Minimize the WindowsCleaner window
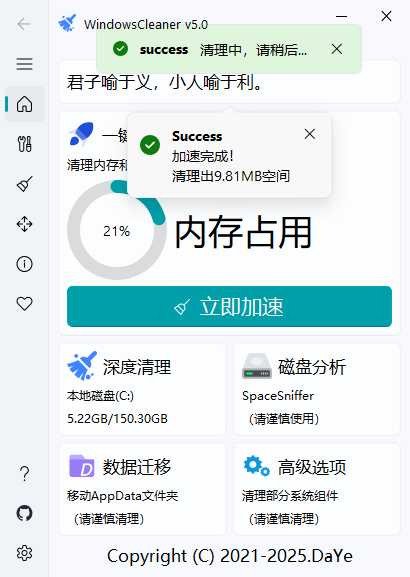Image resolution: width=410 pixels, height=577 pixels. coord(341,17)
